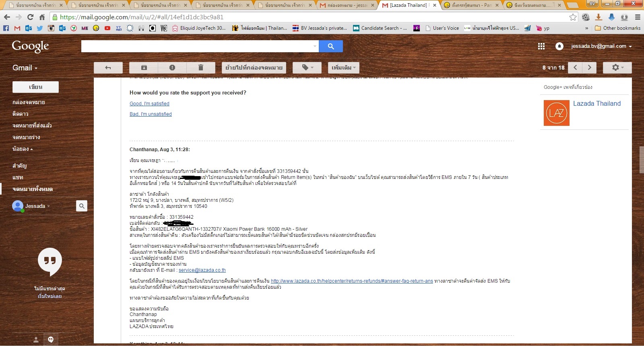Report this email as spam
Image resolution: width=644 pixels, height=349 pixels.
172,68
